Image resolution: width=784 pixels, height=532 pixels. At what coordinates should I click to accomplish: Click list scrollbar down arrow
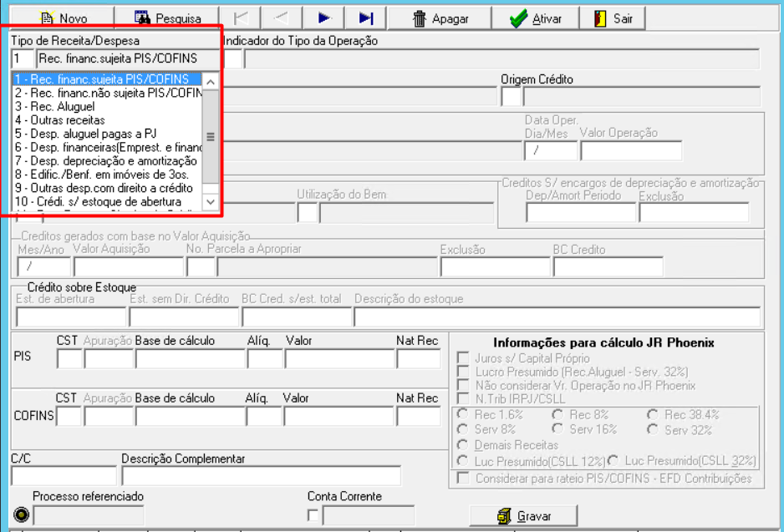pos(211,202)
